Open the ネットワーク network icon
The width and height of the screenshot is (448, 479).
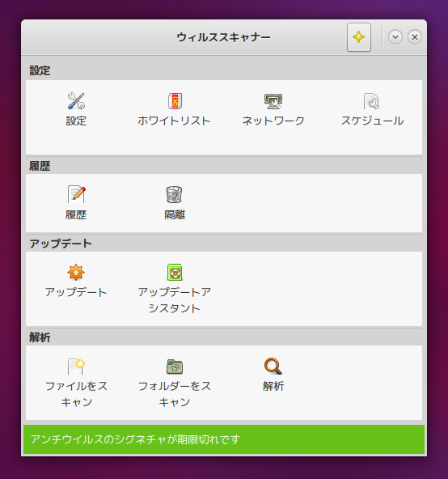[273, 101]
